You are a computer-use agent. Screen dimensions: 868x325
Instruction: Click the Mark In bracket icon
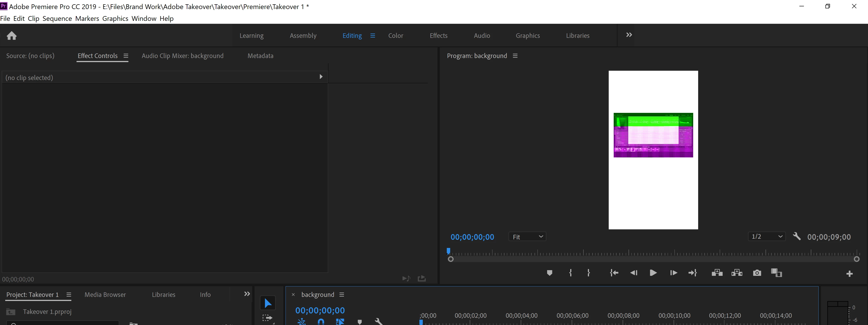click(x=570, y=273)
